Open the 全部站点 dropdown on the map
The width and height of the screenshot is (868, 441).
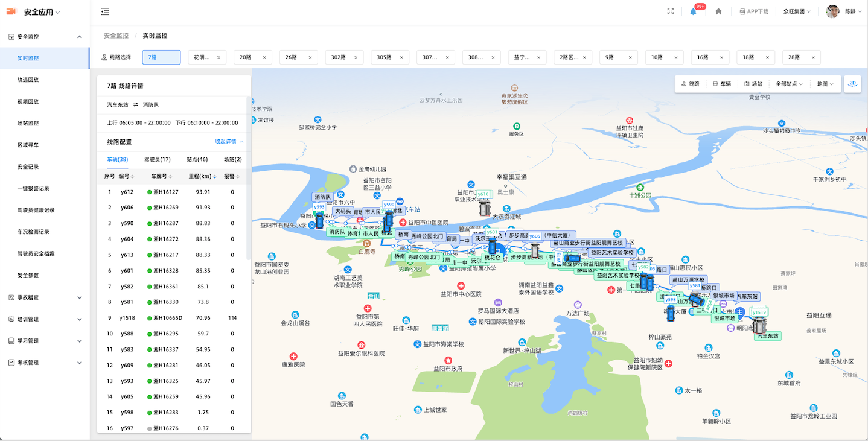[x=789, y=84]
